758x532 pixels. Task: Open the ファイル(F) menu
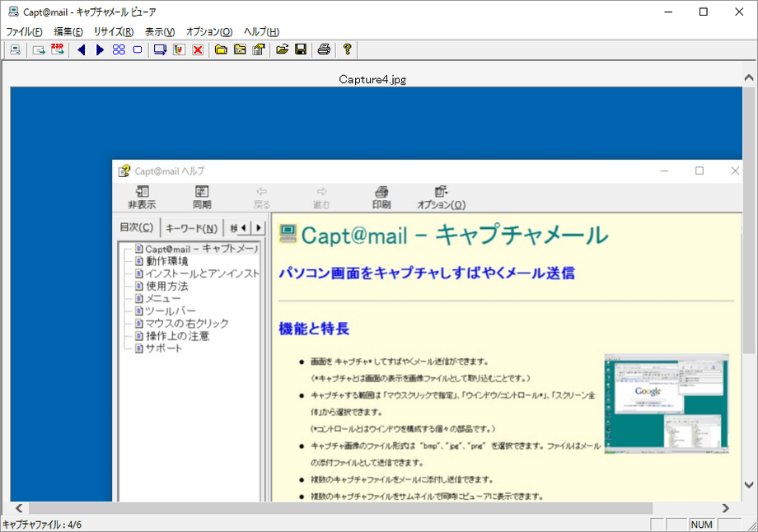click(x=24, y=32)
